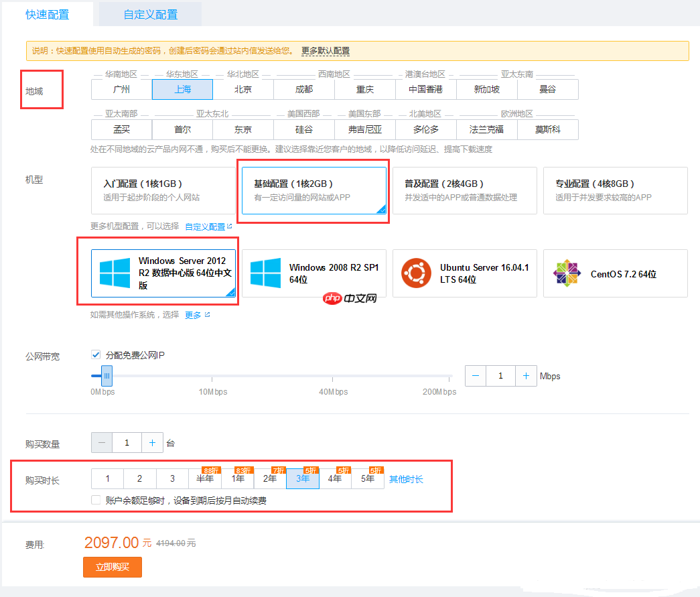Screen dimensions: 700x597
Task: Decrease purchase quantity with minus button
Action: 102,442
